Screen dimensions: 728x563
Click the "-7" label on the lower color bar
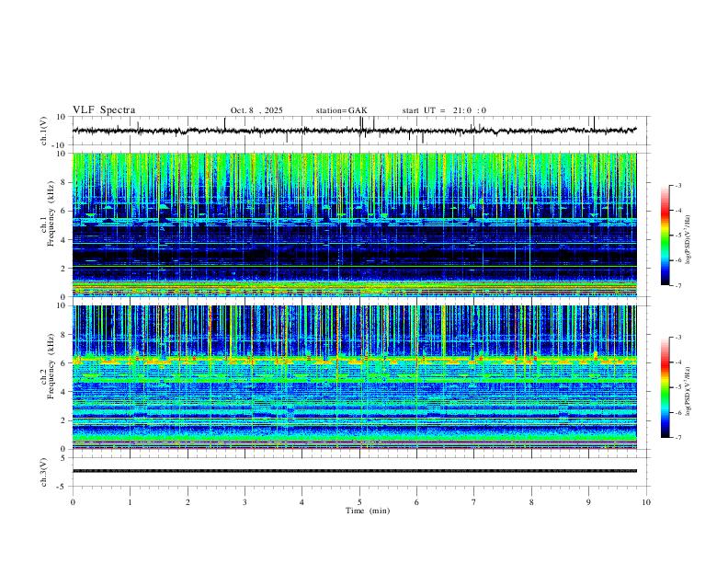[x=677, y=438]
